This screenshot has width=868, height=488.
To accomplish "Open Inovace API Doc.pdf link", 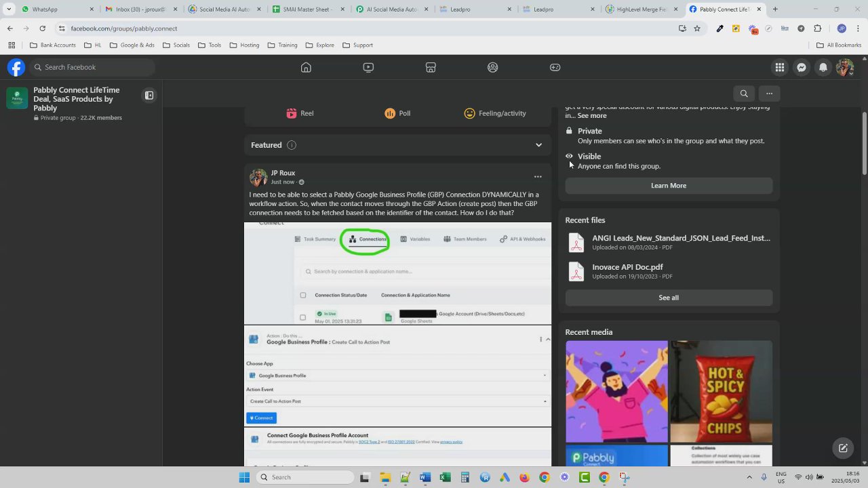I will click(627, 267).
